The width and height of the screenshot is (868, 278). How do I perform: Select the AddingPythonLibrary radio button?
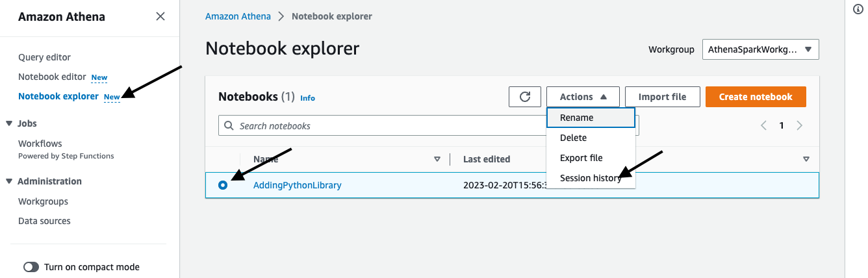223,185
